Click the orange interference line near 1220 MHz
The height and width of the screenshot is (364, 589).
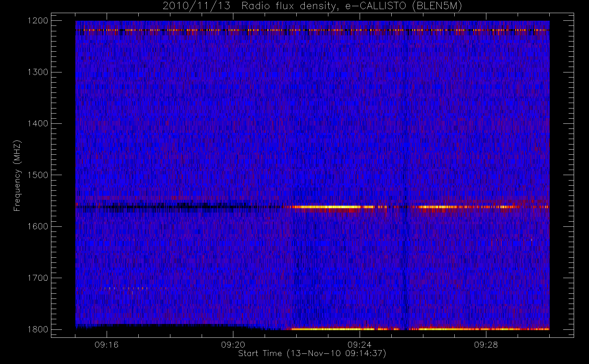click(312, 30)
